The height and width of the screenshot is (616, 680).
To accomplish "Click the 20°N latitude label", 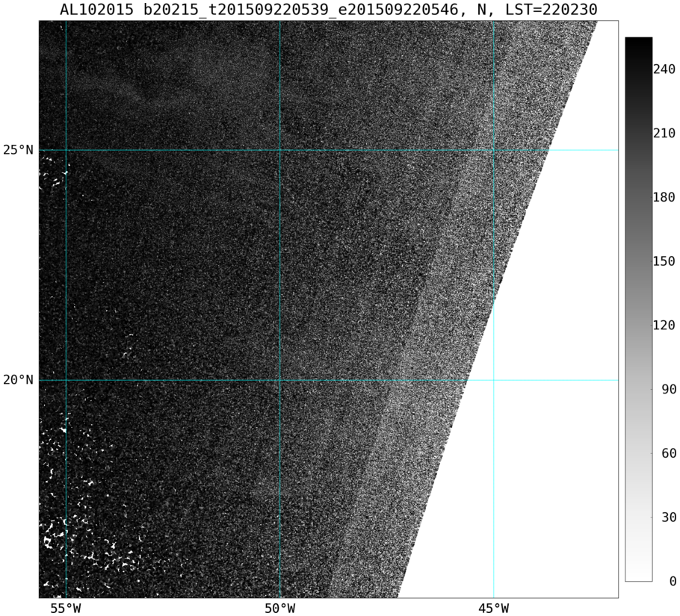I will point(18,380).
